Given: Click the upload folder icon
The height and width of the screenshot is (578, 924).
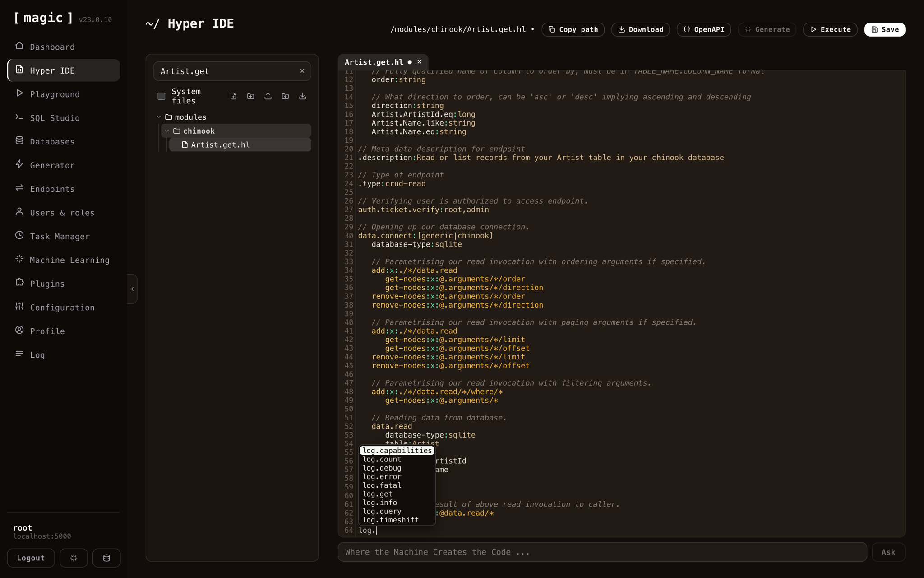Looking at the screenshot, I should 285,96.
